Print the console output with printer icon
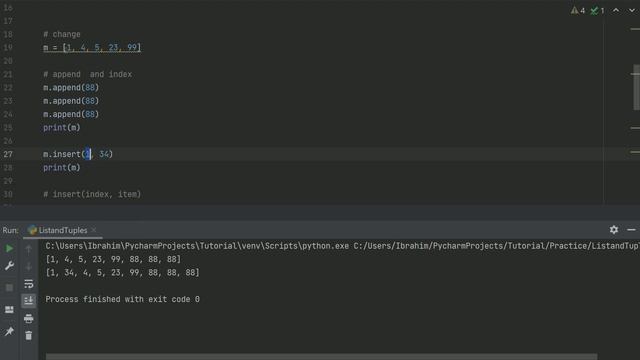 (29, 318)
